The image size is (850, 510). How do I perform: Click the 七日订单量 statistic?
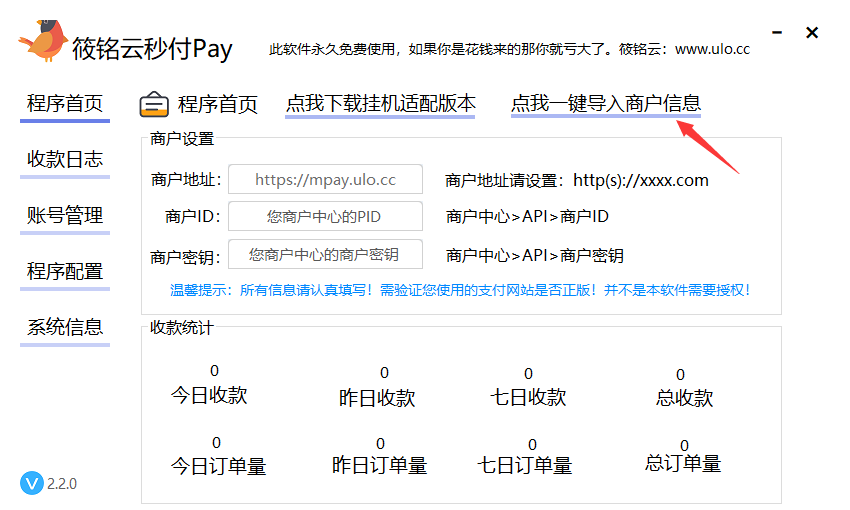pyautogui.click(x=525, y=457)
